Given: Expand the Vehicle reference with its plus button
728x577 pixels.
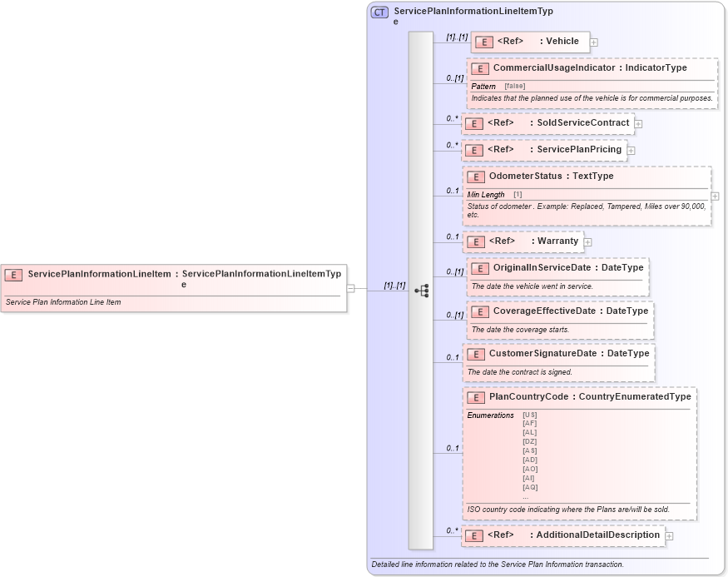Looking at the screenshot, I should pos(594,41).
